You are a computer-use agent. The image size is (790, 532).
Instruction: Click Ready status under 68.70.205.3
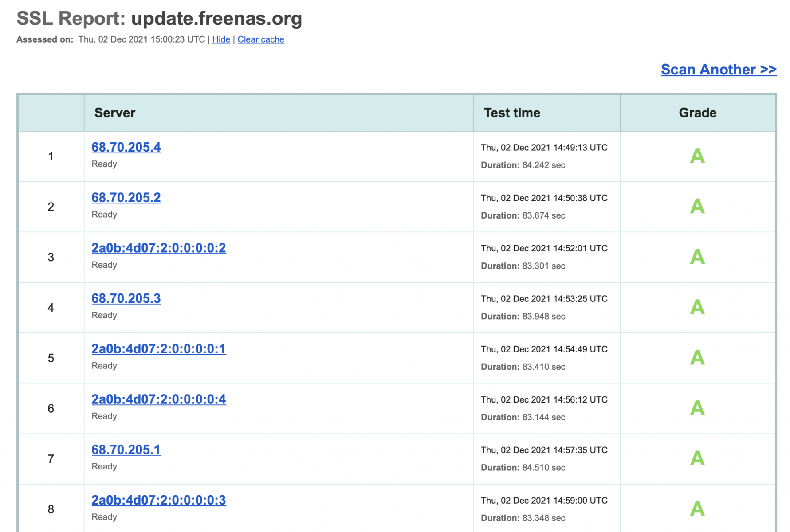coord(104,315)
